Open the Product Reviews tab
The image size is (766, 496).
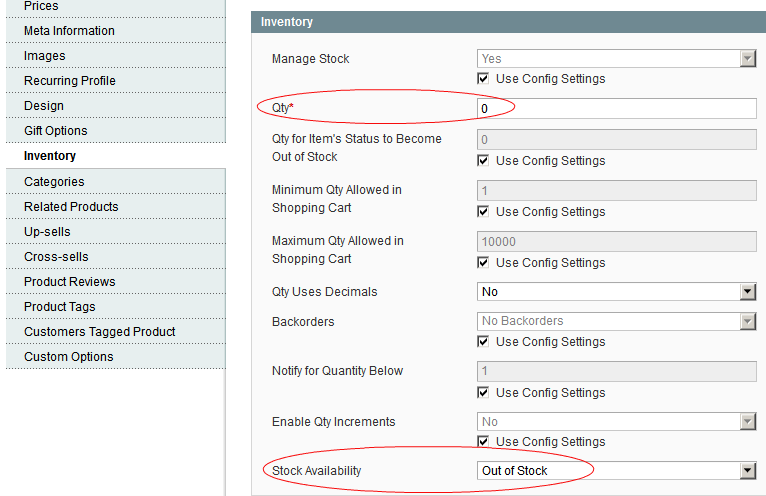[x=116, y=281]
